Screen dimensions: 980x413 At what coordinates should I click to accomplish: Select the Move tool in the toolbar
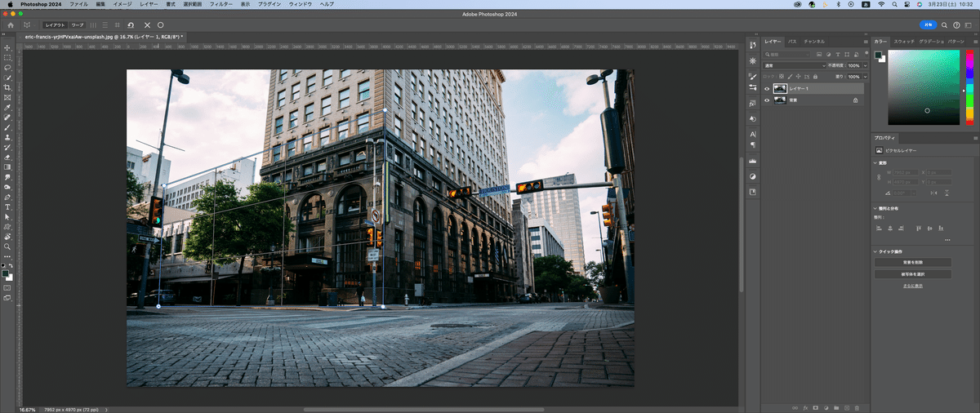[x=7, y=48]
